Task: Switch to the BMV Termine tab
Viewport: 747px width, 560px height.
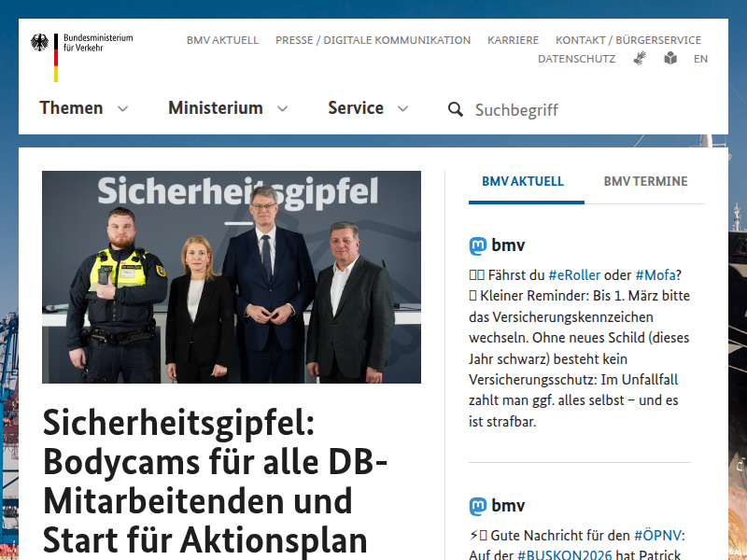Action: click(645, 181)
